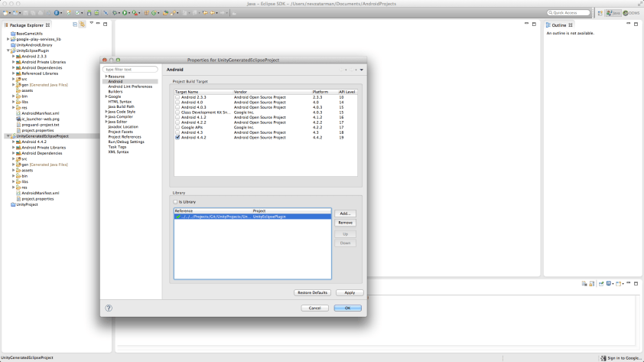644x362 pixels.
Task: Check the Android 4.1.2 build target
Action: pos(177,117)
